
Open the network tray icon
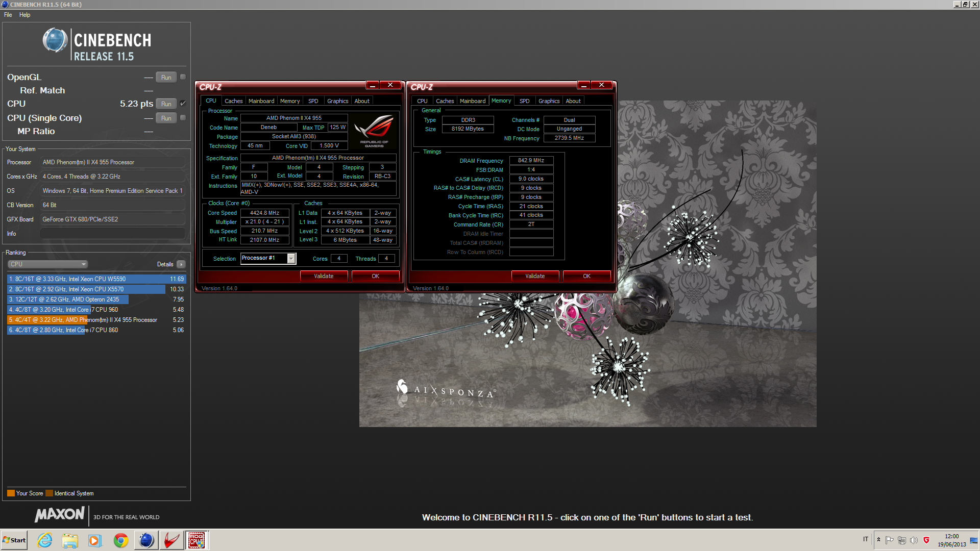[x=902, y=540]
